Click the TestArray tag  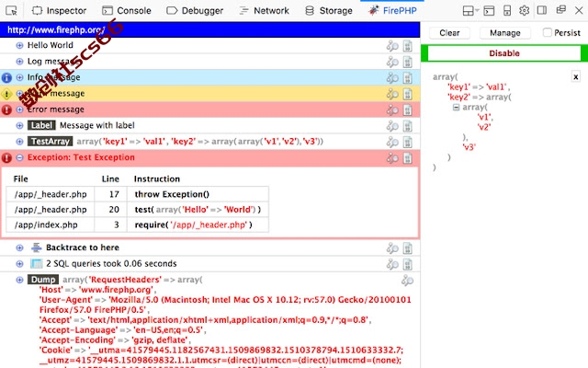pyautogui.click(x=50, y=142)
